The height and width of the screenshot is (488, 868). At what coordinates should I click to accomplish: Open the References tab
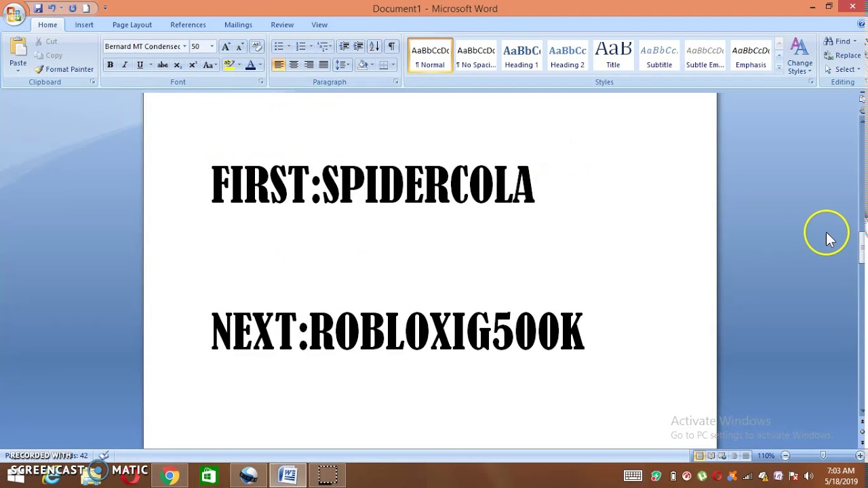tap(188, 24)
